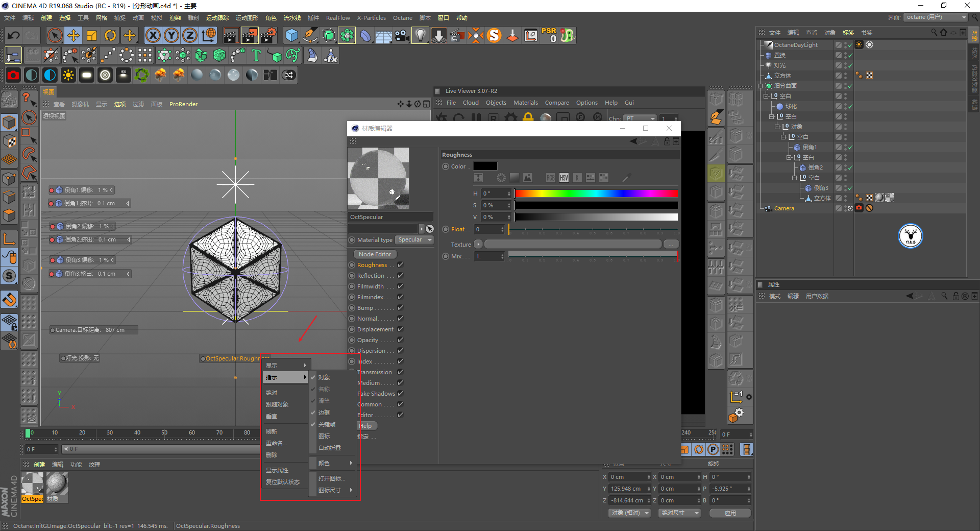Uncheck the Roughness channel checkbox

click(400, 265)
